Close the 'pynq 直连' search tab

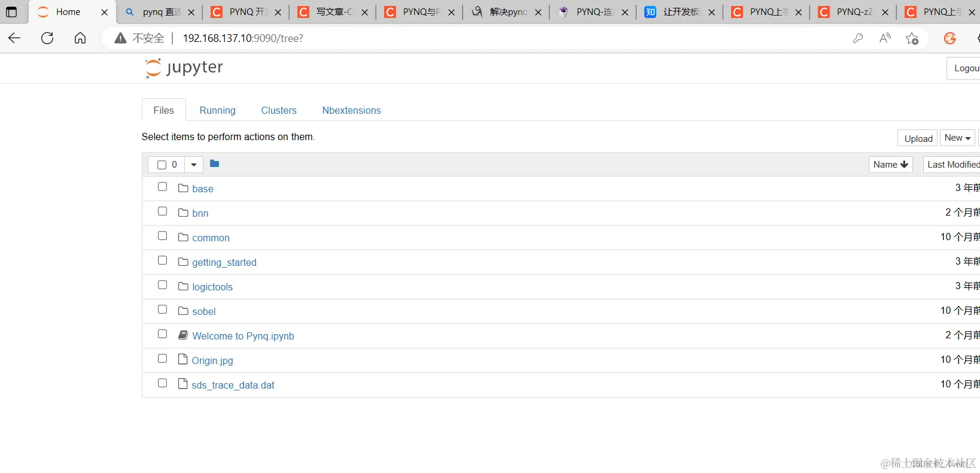point(191,12)
